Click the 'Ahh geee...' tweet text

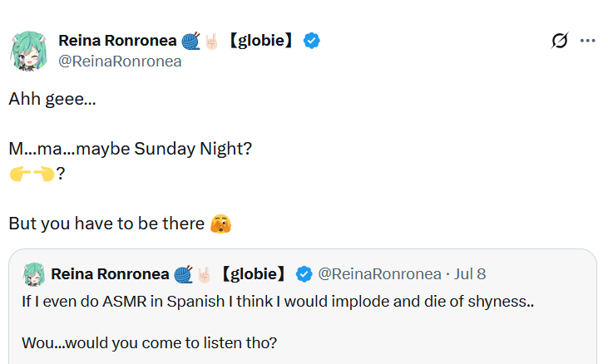click(52, 98)
